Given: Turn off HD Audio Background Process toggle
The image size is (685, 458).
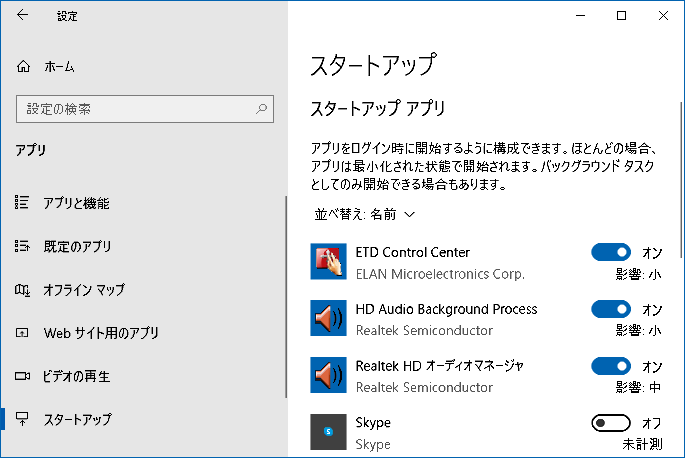Looking at the screenshot, I should [x=611, y=309].
